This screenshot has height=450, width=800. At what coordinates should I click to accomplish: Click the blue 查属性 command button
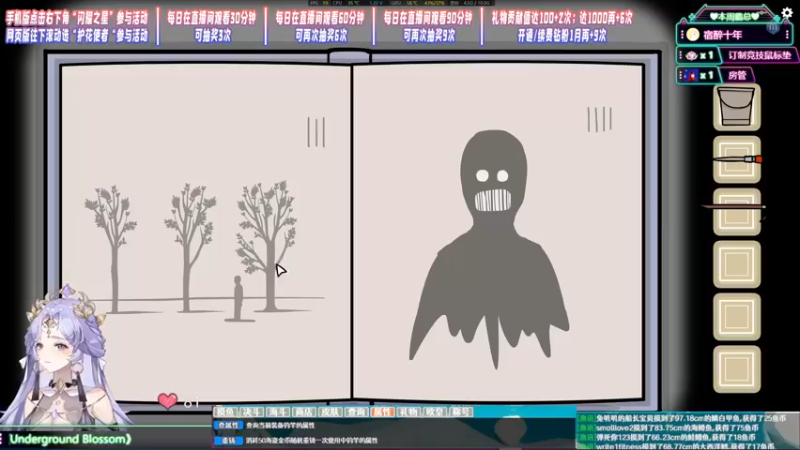pos(228,425)
